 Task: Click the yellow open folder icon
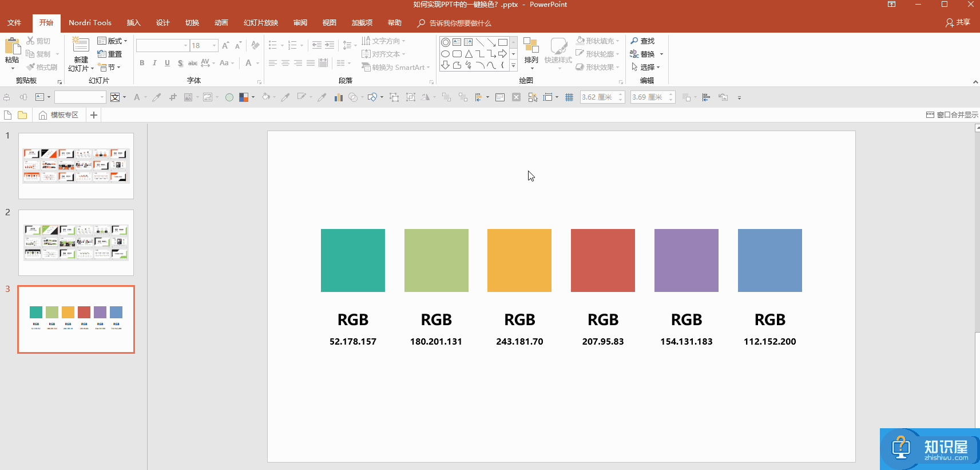[22, 115]
